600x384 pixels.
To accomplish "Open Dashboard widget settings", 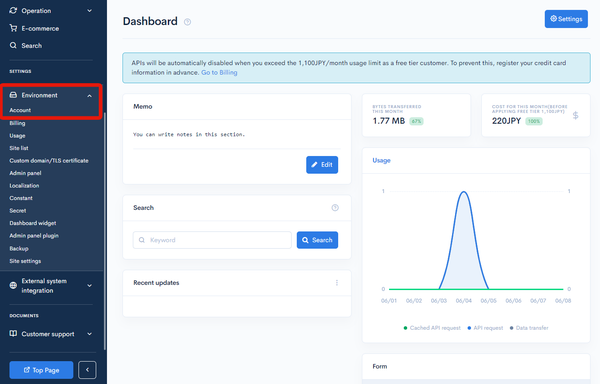I will pyautogui.click(x=33, y=223).
